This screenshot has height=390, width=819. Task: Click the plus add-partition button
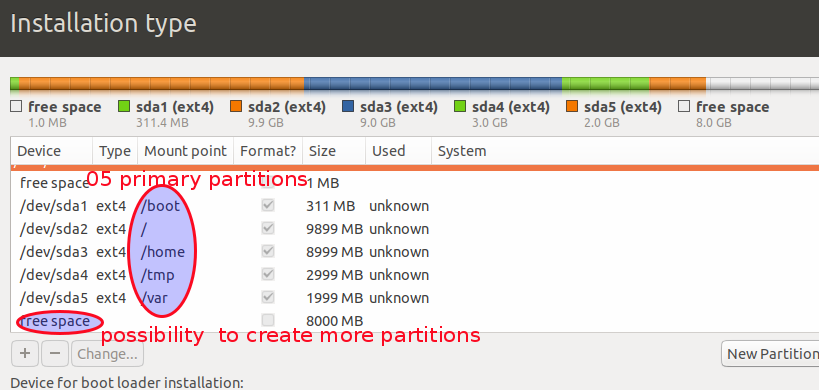tap(25, 354)
